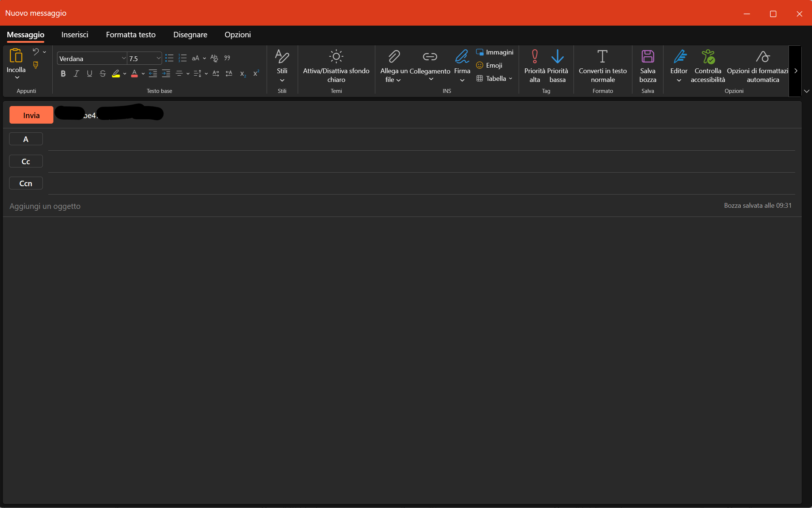Apply yellow text highlight color

pyautogui.click(x=116, y=74)
